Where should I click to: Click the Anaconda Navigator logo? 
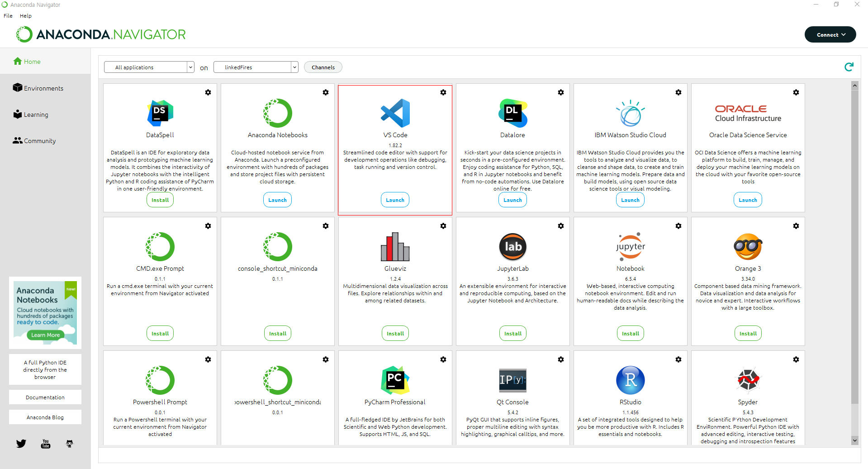pos(101,34)
